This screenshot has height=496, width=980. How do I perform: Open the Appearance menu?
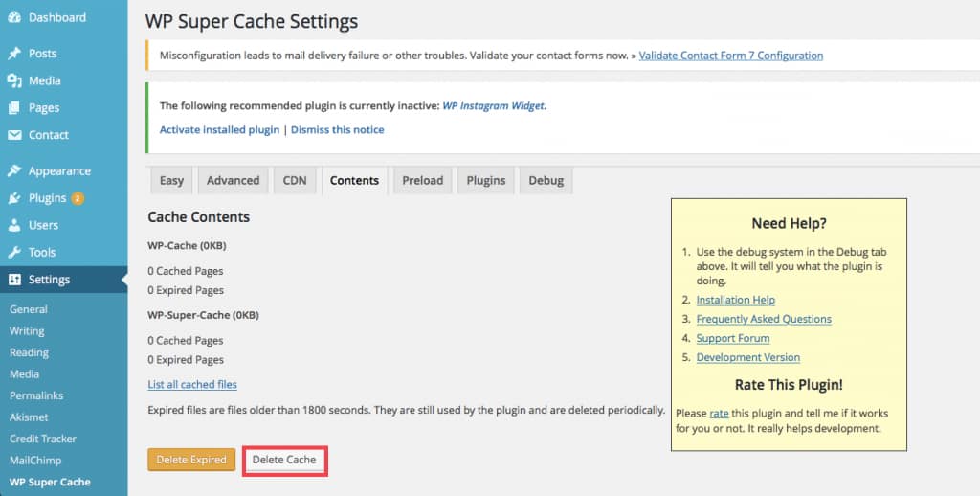tap(59, 170)
